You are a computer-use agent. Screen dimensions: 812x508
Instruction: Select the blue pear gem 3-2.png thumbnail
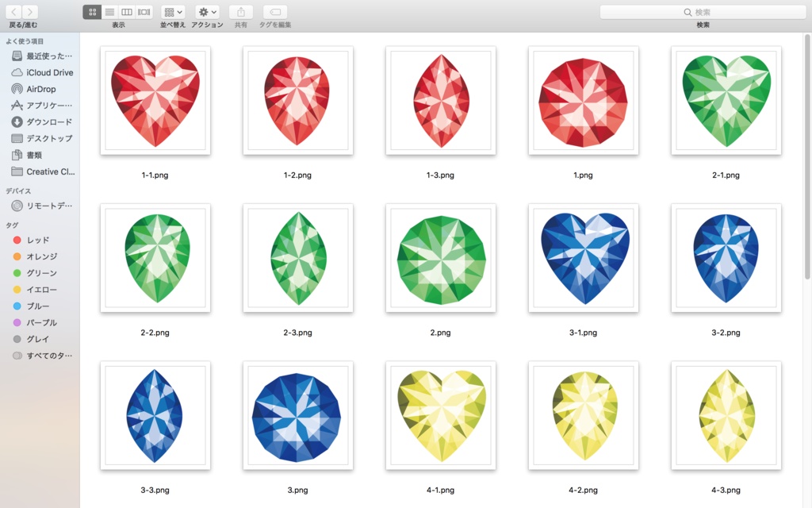coord(726,258)
